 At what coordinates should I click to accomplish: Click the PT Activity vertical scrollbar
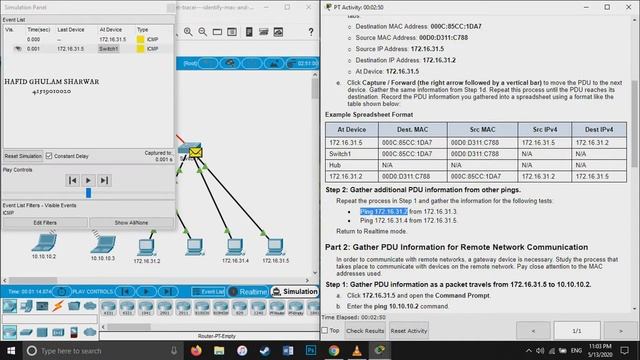point(635,124)
